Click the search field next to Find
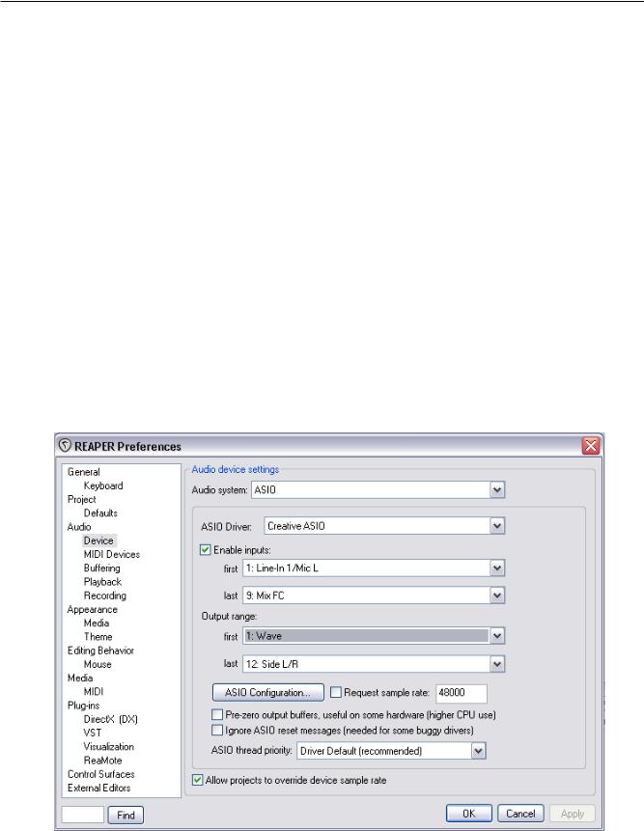The image size is (644, 831). tap(83, 816)
